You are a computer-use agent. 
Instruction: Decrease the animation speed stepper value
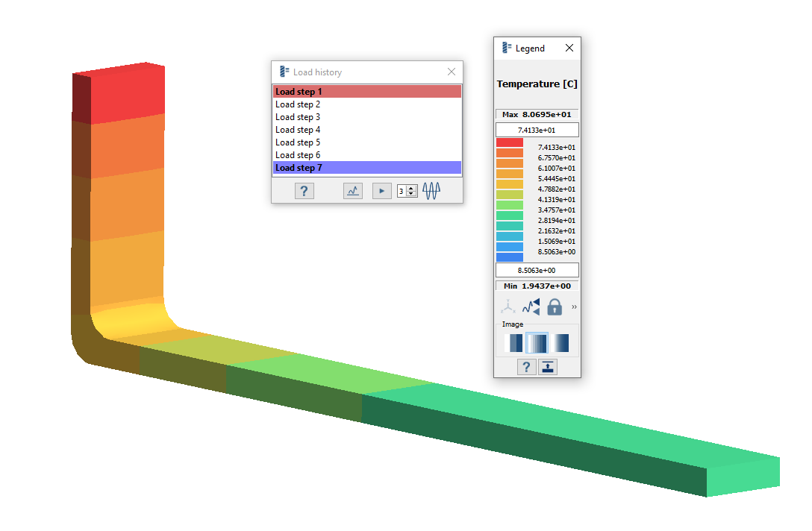click(411, 194)
